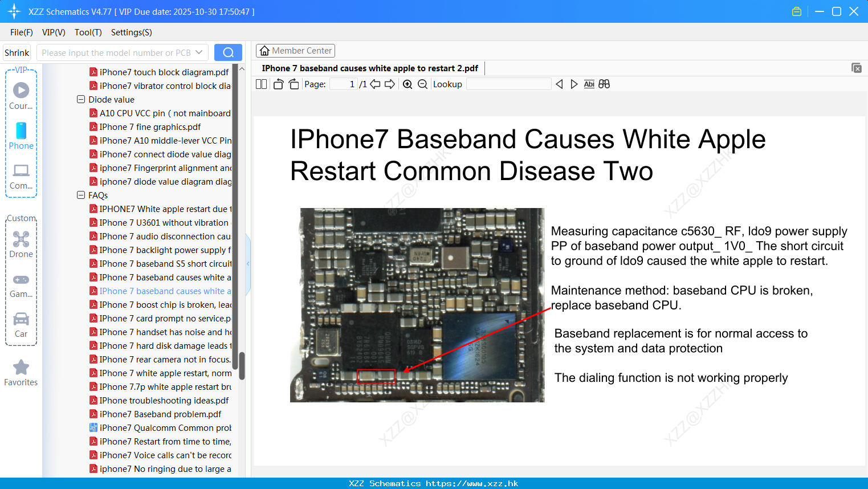Image resolution: width=868 pixels, height=489 pixels.
Task: Toggle the Abi whole-word match option
Action: click(x=589, y=84)
